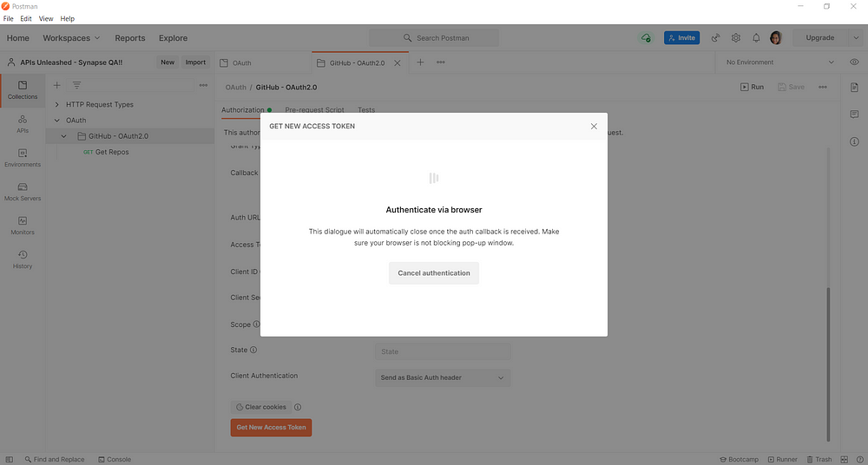Open the Environments sidebar panel
Screen dimensions: 868x465
(x=23, y=157)
